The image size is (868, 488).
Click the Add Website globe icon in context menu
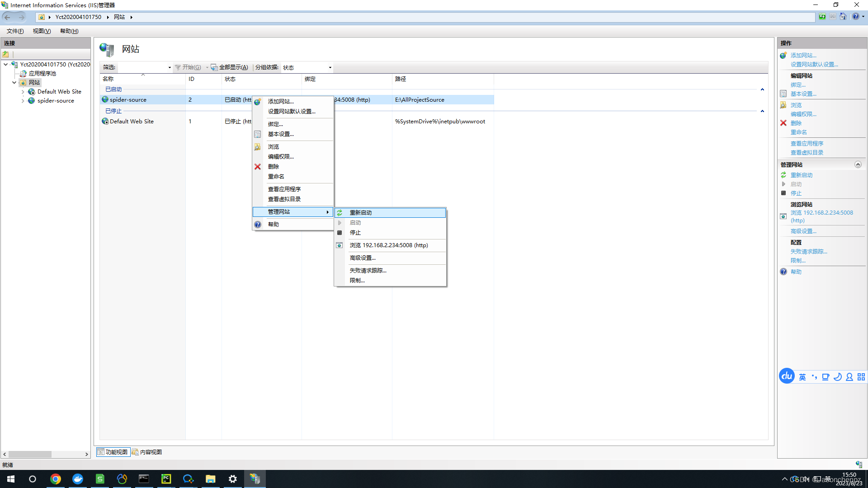(258, 102)
